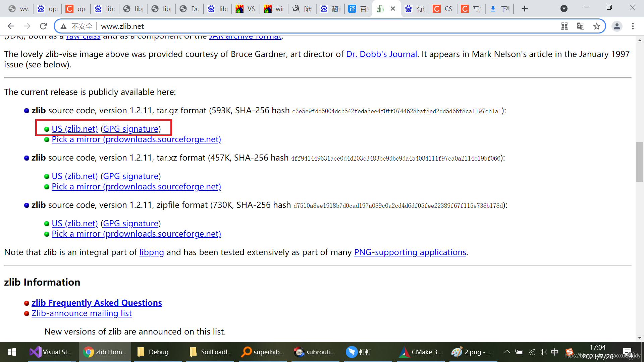Click the back navigation arrow
This screenshot has width=644, height=362.
click(11, 26)
